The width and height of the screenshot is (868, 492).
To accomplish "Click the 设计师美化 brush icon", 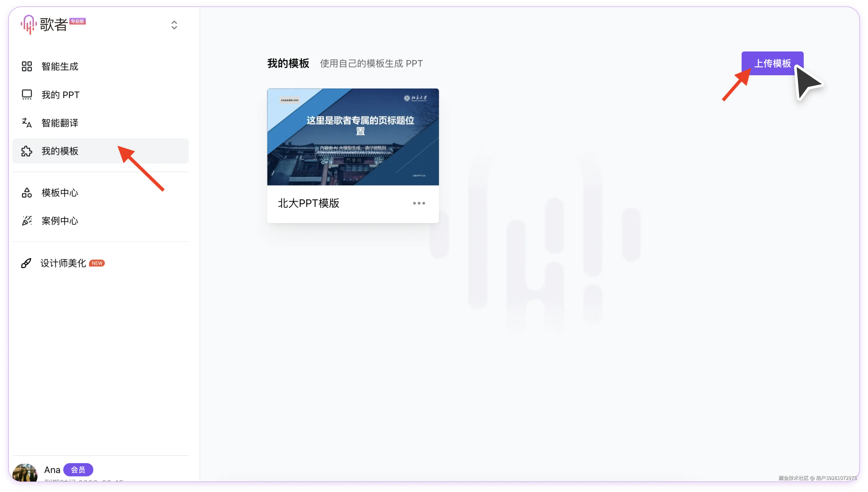I will [x=26, y=263].
